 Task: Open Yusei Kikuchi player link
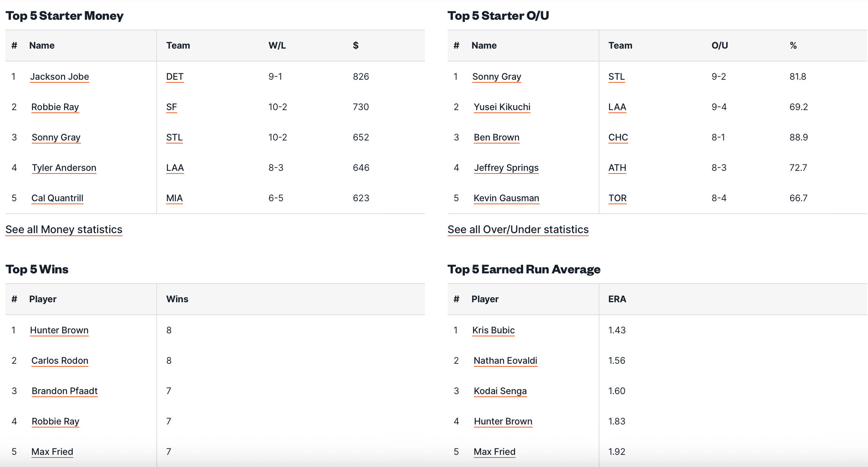[502, 107]
